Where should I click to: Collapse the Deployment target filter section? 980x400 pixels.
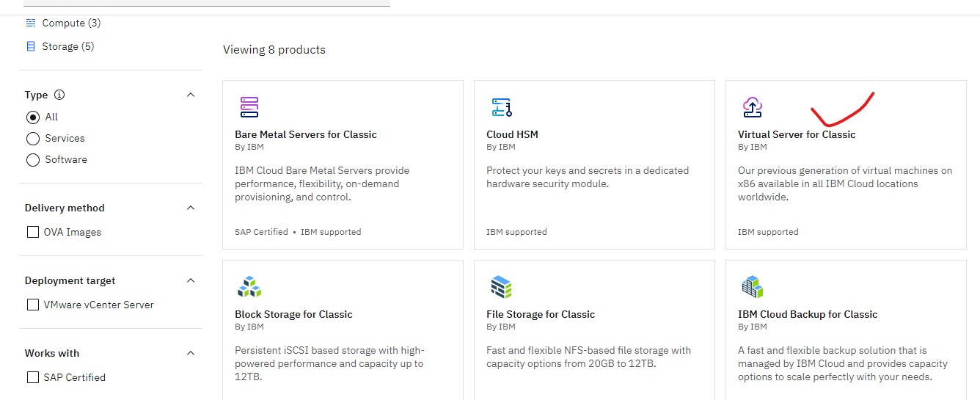(191, 280)
